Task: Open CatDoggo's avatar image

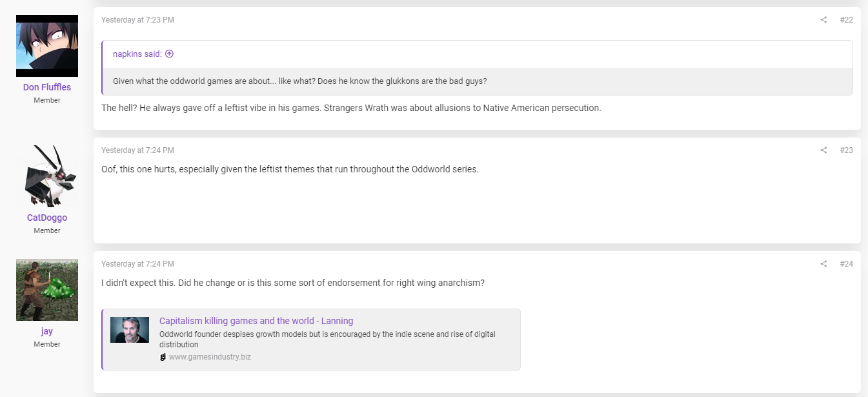Action: tap(47, 176)
